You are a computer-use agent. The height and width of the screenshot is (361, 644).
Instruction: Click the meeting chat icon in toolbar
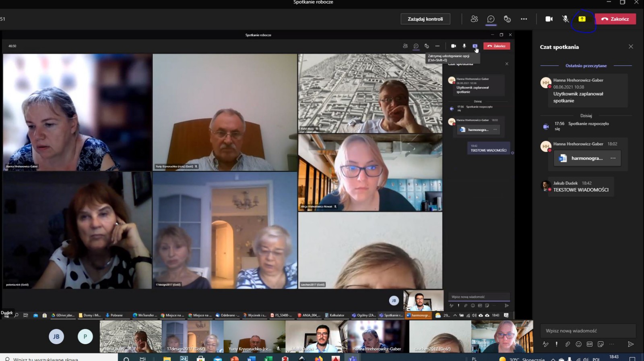(491, 19)
